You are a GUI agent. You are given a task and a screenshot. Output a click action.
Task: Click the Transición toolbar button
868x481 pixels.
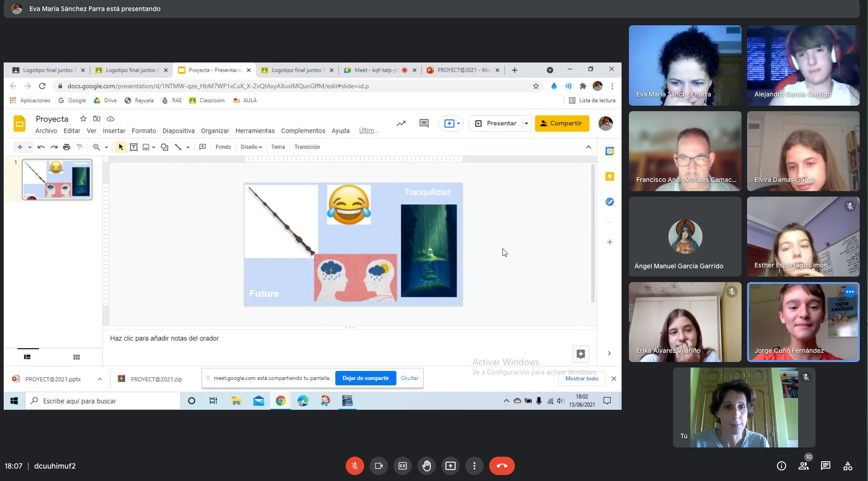(307, 147)
